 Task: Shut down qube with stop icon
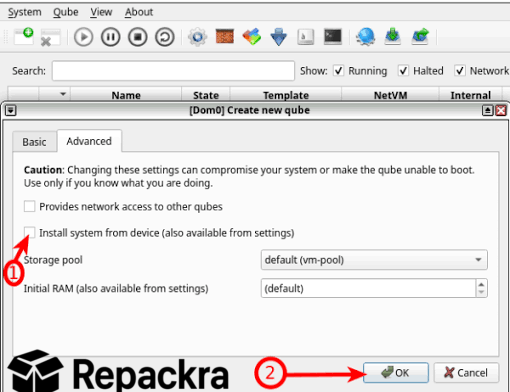[x=137, y=37]
